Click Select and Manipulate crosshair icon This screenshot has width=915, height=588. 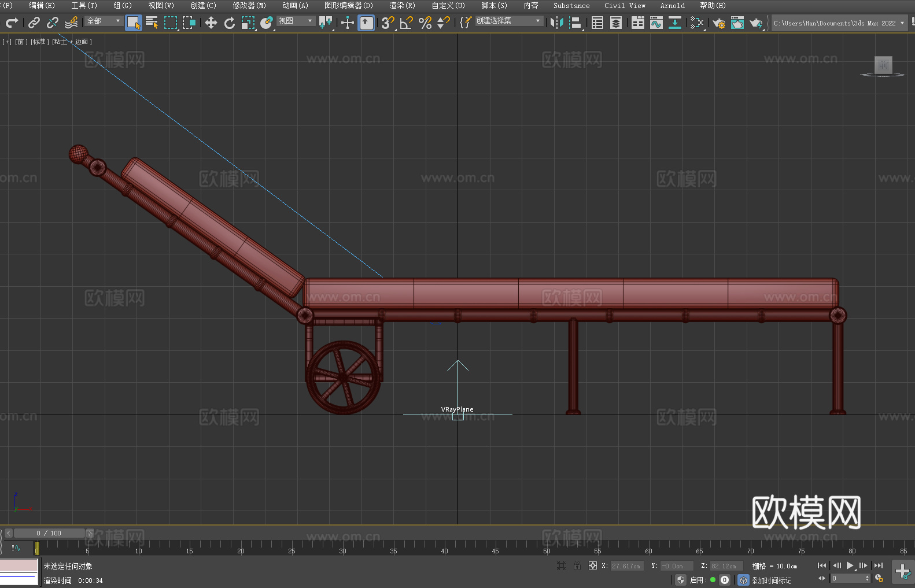[348, 23]
